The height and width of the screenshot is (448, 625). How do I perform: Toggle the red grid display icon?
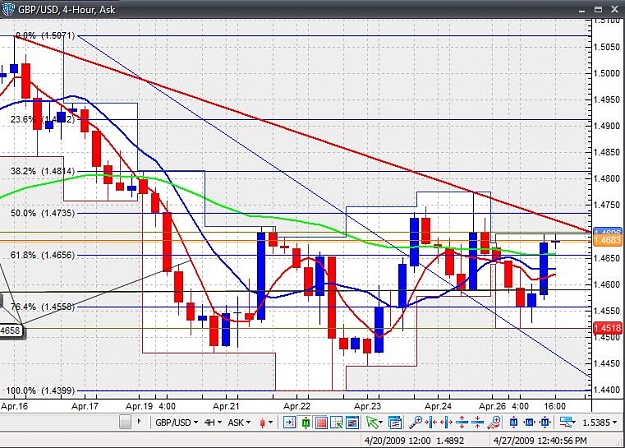(321, 422)
